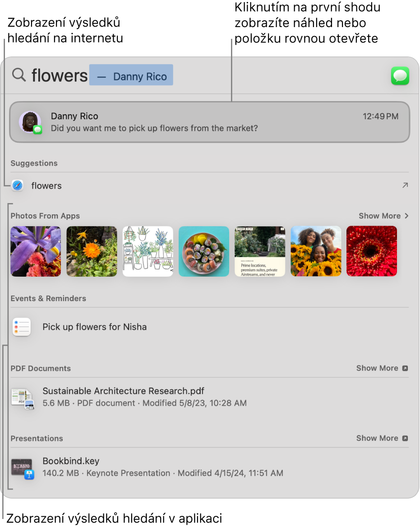Screen dimensions: 420x528
Task: Open the purple iris flower photo
Action: (x=36, y=251)
